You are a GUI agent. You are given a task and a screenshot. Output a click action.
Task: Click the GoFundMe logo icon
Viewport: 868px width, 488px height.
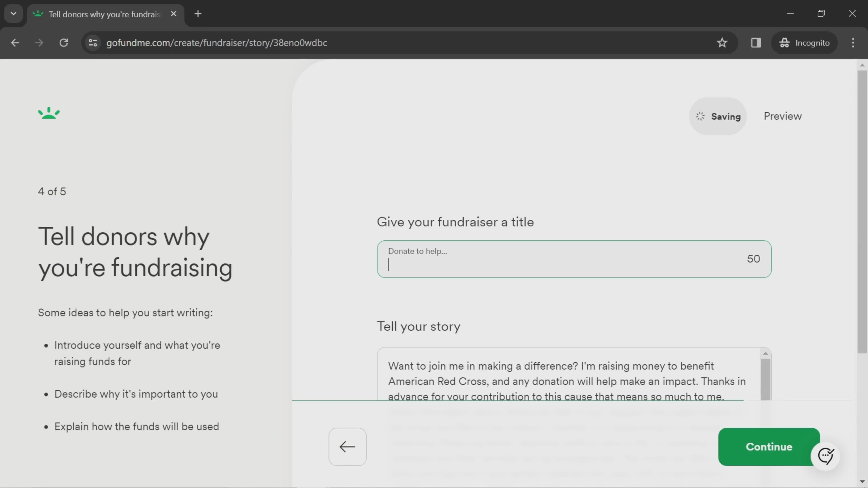coord(49,113)
